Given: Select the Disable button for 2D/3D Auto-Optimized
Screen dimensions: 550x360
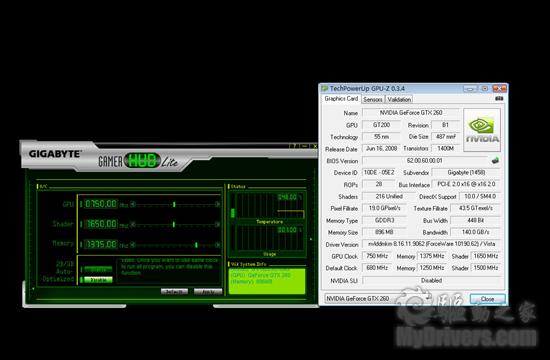Looking at the screenshot, I should tap(98, 280).
